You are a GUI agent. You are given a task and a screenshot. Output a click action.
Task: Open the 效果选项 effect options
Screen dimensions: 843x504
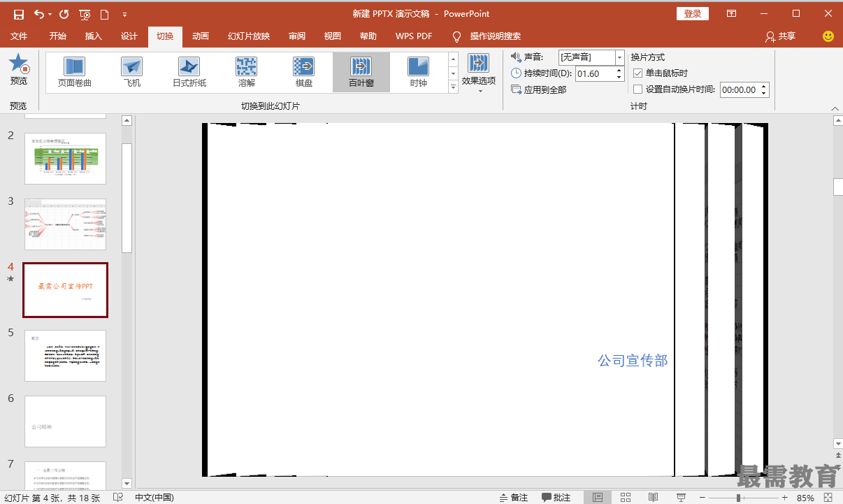coord(479,73)
